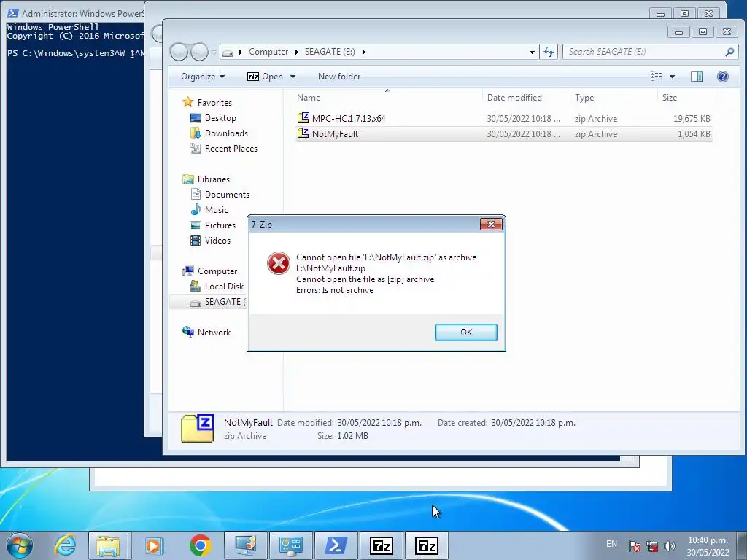Expand the view options dropdown arrow
Image resolution: width=747 pixels, height=560 pixels.
pyautogui.click(x=672, y=76)
